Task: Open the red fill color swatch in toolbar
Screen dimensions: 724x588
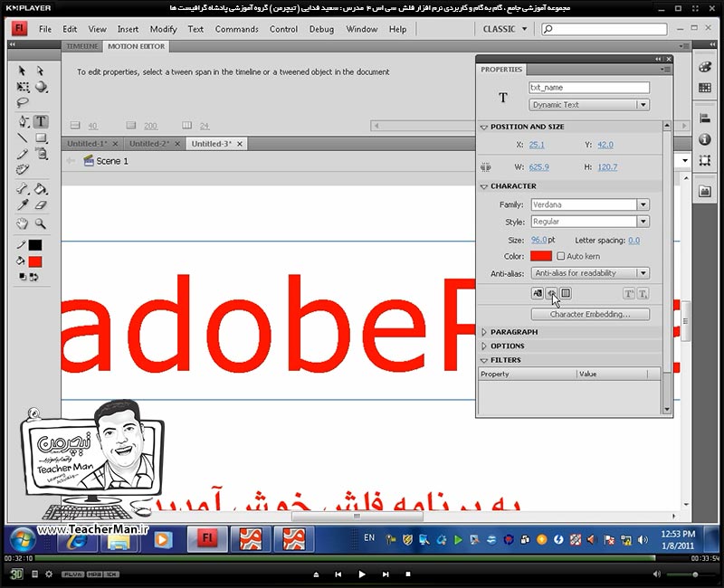Action: [x=35, y=261]
